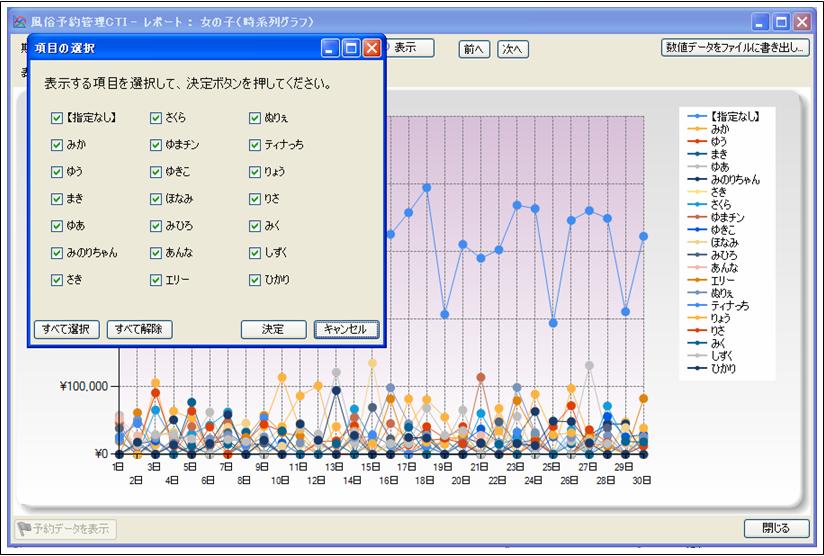Click the application icon in title bar
This screenshot has height=556, width=824.
(18, 20)
